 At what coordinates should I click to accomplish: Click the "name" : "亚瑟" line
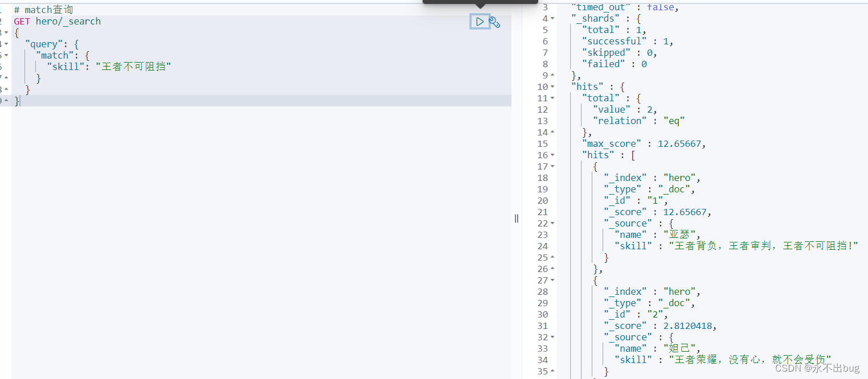(658, 234)
